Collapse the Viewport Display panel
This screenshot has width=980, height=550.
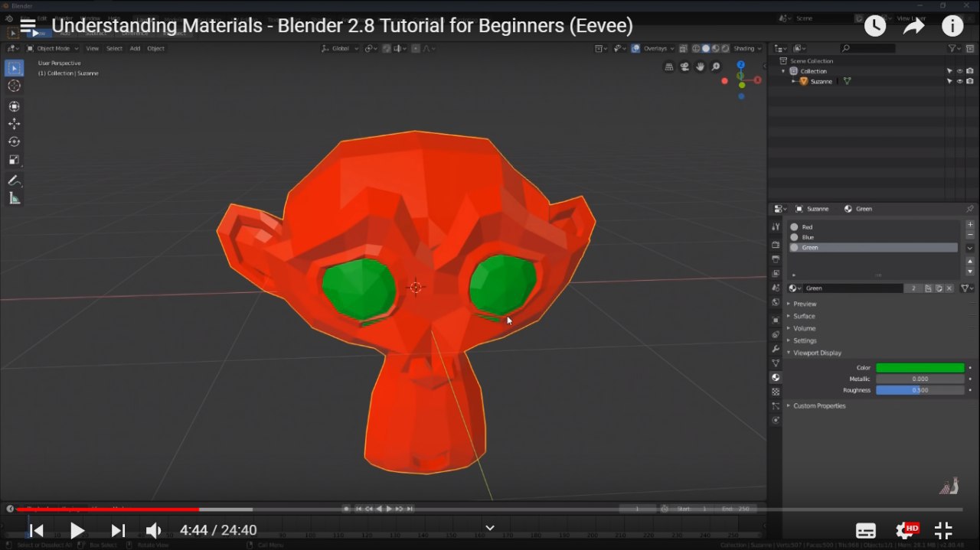point(817,353)
